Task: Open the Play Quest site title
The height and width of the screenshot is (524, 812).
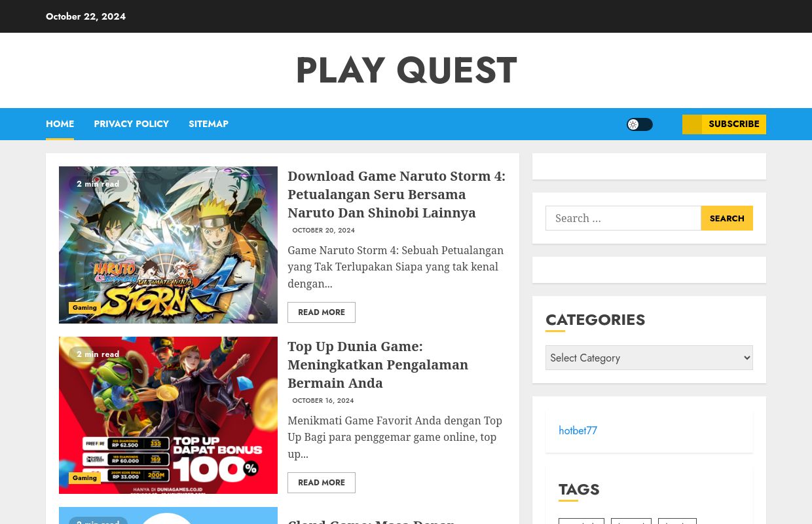Action: pos(406,70)
